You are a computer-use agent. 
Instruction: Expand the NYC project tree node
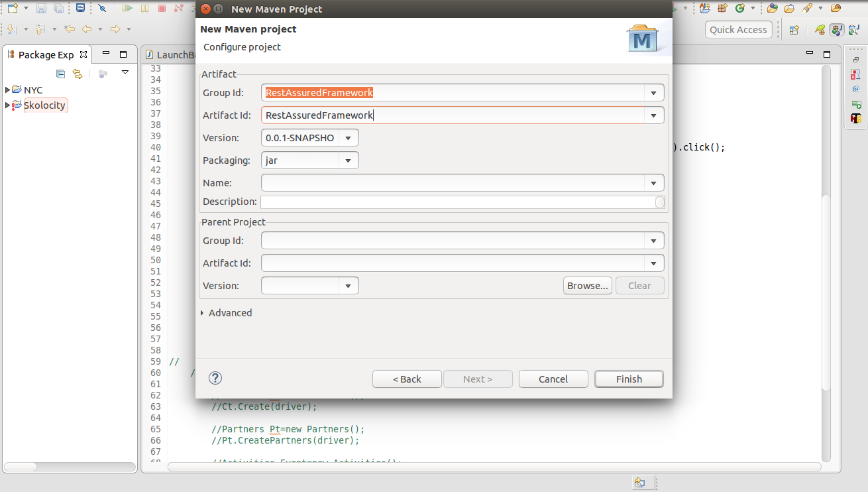point(7,90)
